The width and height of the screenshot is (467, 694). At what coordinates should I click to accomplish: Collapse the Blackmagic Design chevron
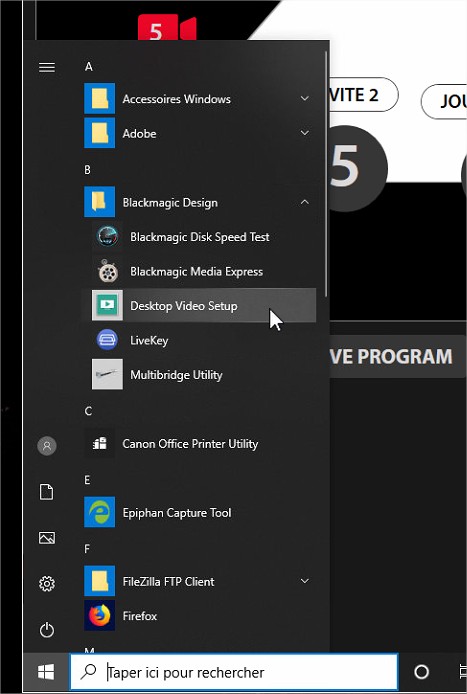coord(305,202)
